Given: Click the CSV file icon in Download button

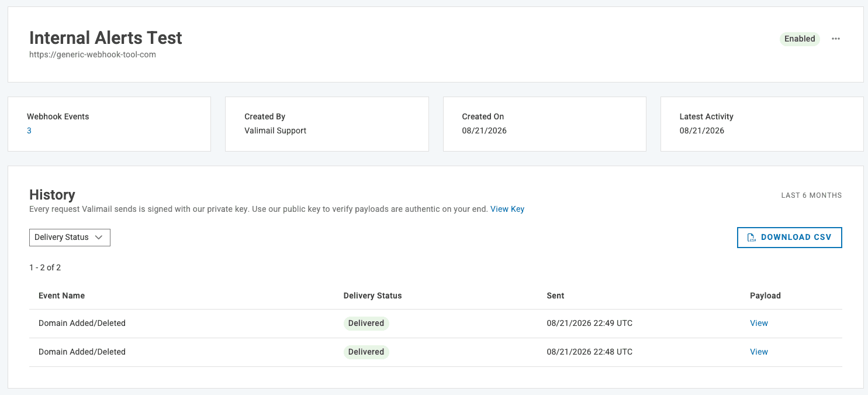Looking at the screenshot, I should click(752, 238).
